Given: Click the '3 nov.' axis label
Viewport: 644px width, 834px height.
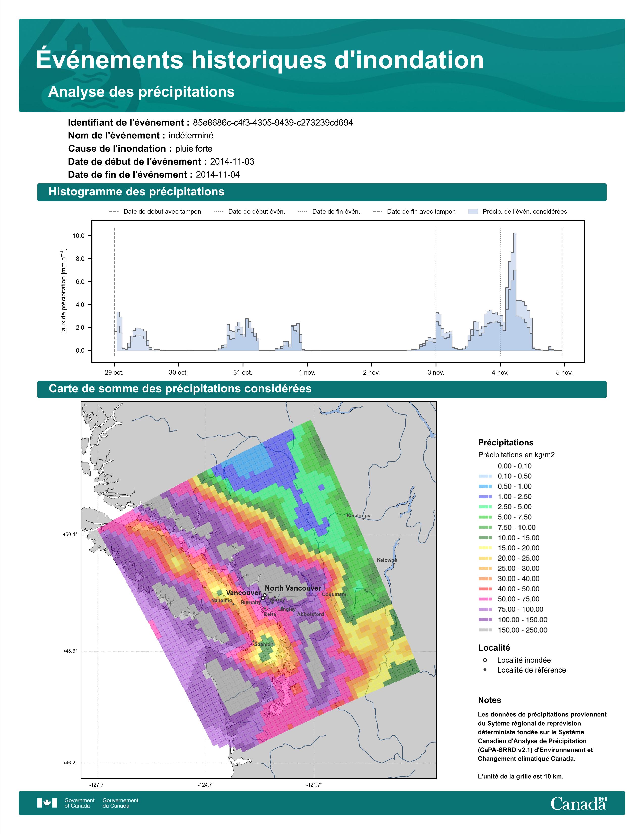Looking at the screenshot, I should click(x=436, y=373).
